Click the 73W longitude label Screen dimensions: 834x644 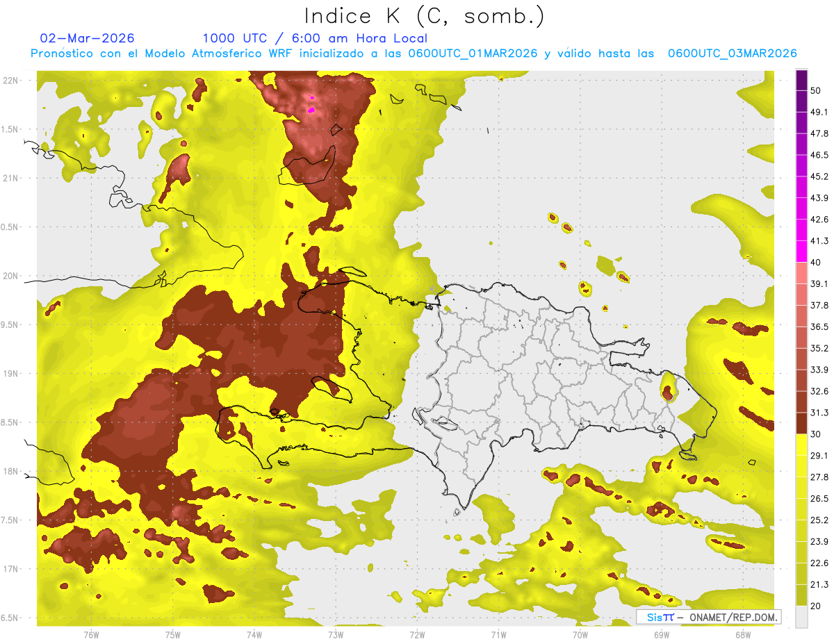[336, 634]
